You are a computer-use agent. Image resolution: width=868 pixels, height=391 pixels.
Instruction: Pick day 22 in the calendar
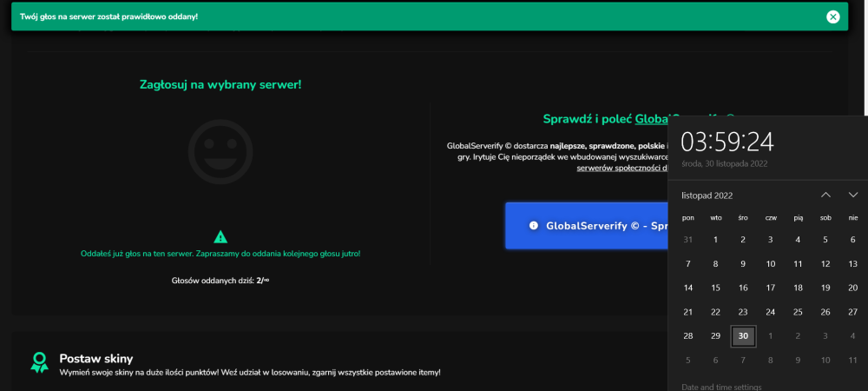[x=715, y=312]
